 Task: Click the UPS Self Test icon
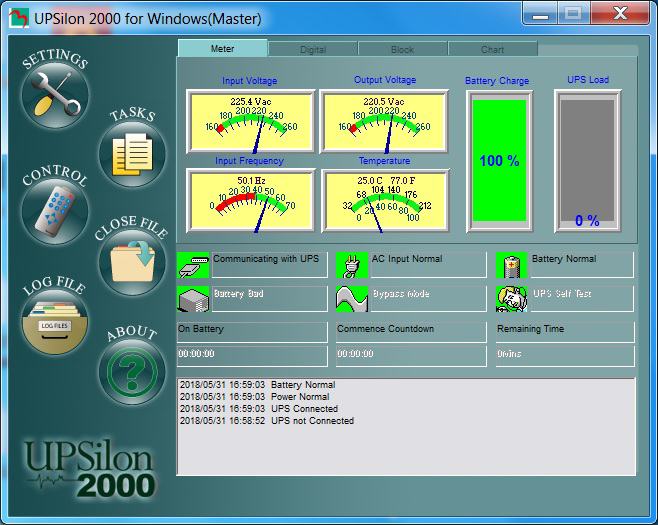(512, 299)
